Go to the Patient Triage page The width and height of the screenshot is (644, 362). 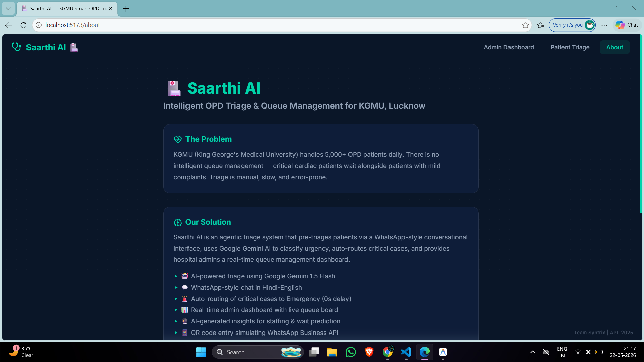[x=570, y=47]
